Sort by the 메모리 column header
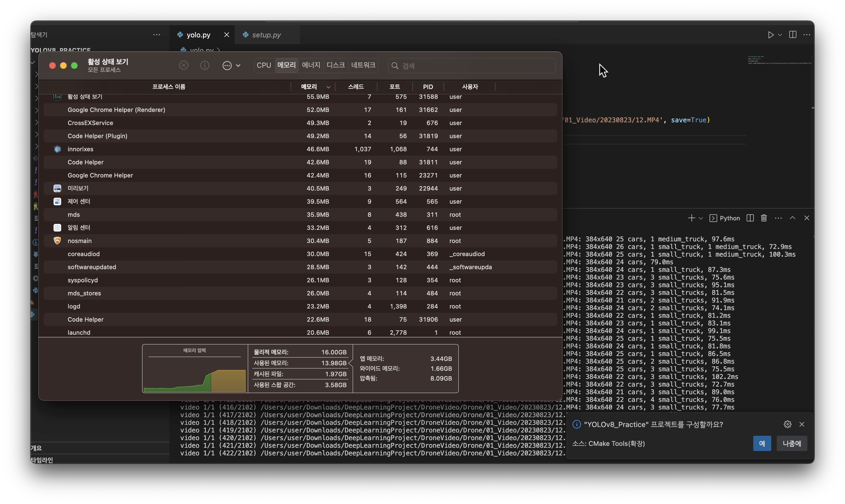Viewport: 845px width, 504px height. 309,87
